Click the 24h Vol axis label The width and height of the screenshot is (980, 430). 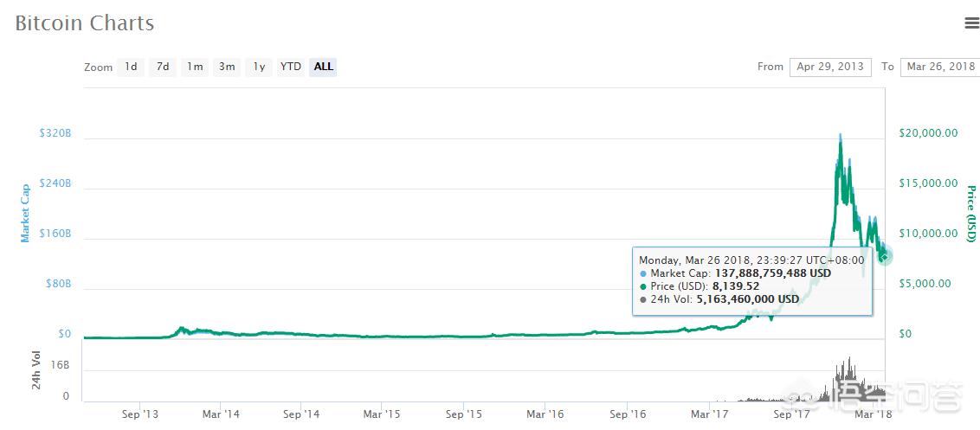[x=37, y=369]
